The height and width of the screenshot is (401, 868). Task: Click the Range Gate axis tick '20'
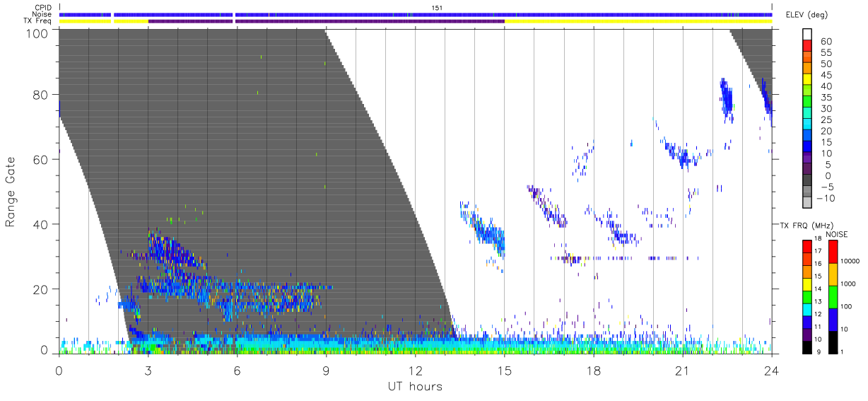coord(41,290)
